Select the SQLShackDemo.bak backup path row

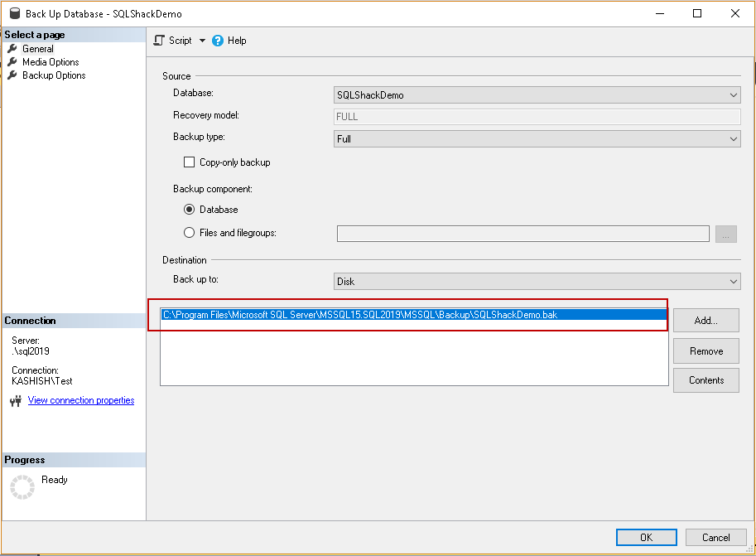click(414, 315)
